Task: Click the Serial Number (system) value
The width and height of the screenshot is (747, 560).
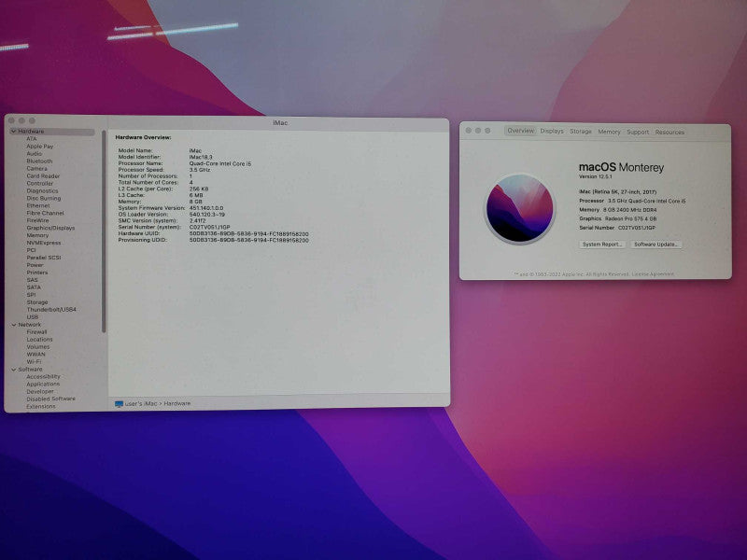Action: pyautogui.click(x=209, y=227)
